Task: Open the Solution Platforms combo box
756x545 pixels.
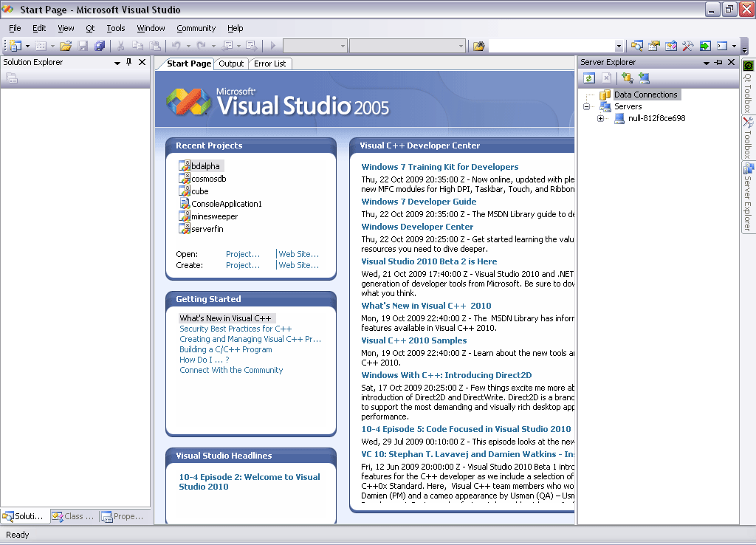Action: click(x=408, y=46)
